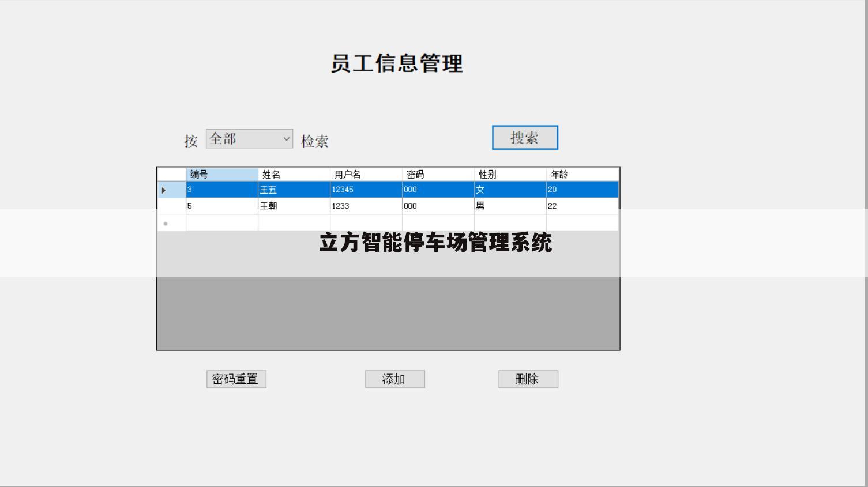Select the gender cell 女

click(510, 190)
